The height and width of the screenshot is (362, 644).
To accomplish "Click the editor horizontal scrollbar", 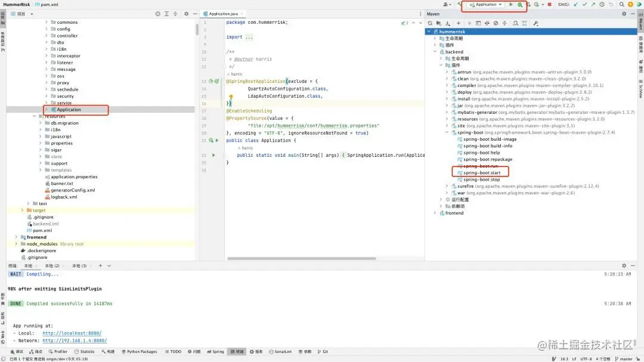I will [302, 258].
